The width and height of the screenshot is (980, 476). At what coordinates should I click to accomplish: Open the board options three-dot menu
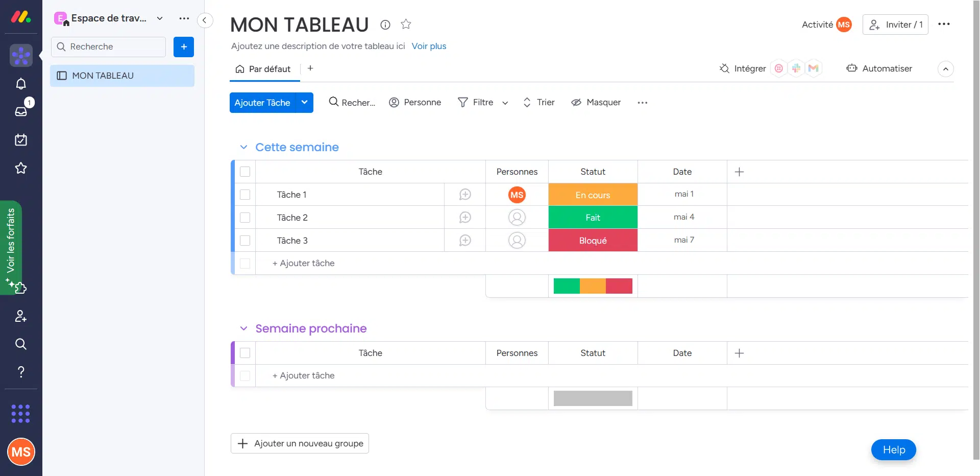tap(945, 24)
